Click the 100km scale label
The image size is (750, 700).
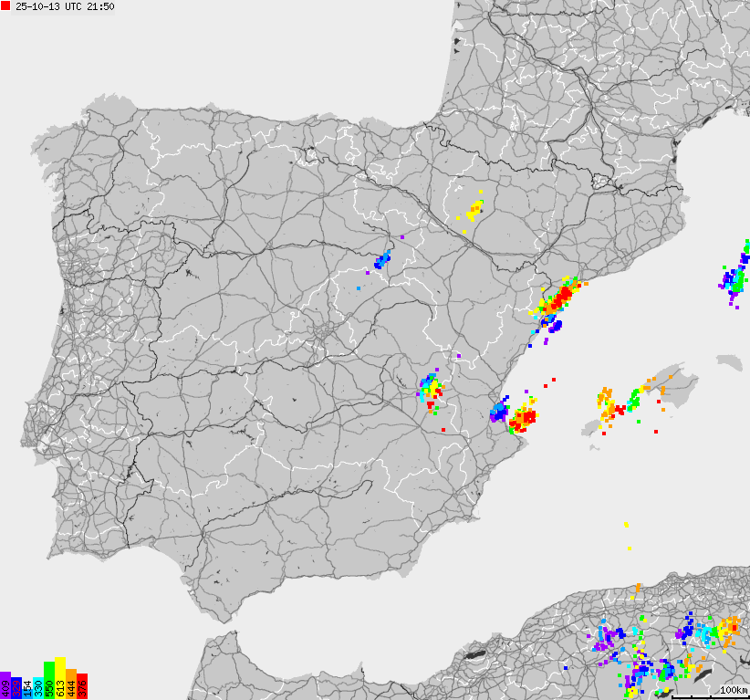733,689
